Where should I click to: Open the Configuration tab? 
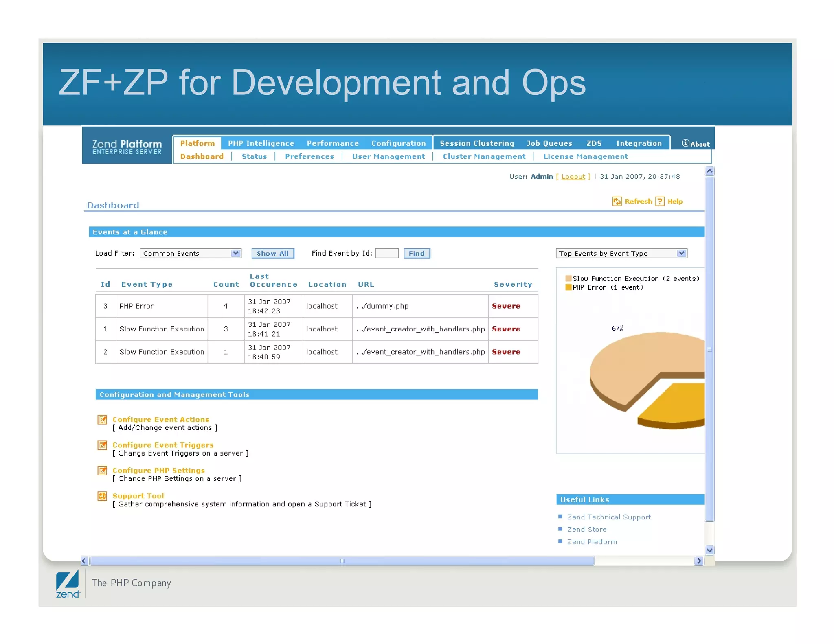398,143
